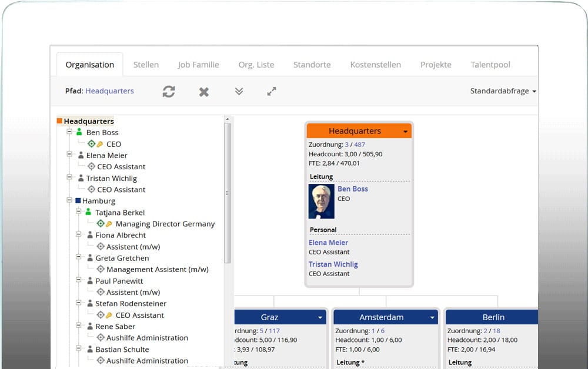Select Headquarters root in tree
The height and width of the screenshot is (369, 588).
[89, 121]
